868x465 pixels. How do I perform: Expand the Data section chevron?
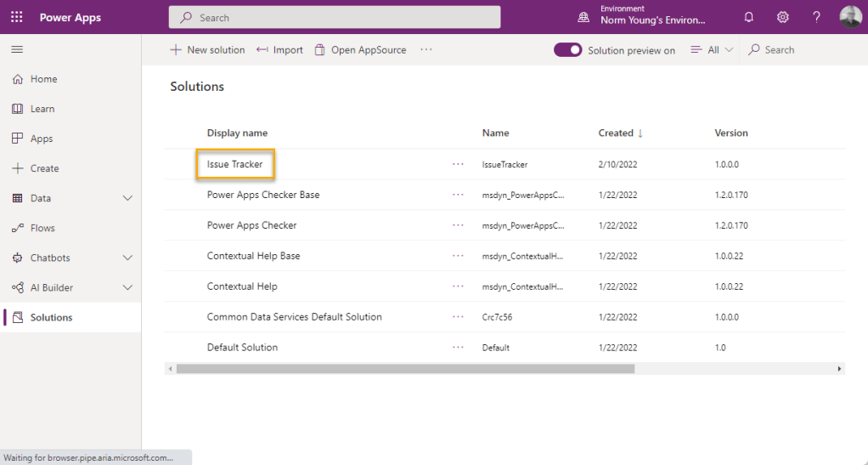[127, 198]
